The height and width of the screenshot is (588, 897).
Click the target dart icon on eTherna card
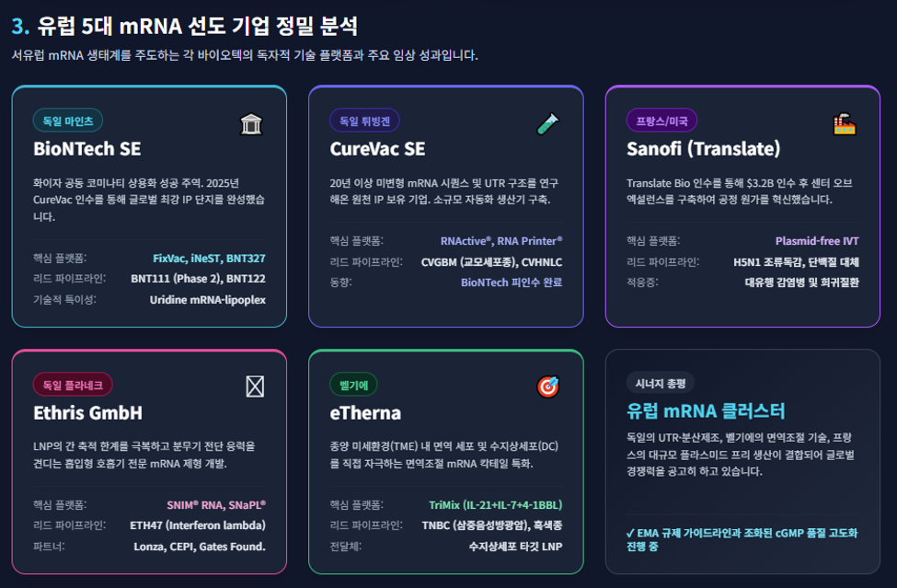[x=548, y=386]
